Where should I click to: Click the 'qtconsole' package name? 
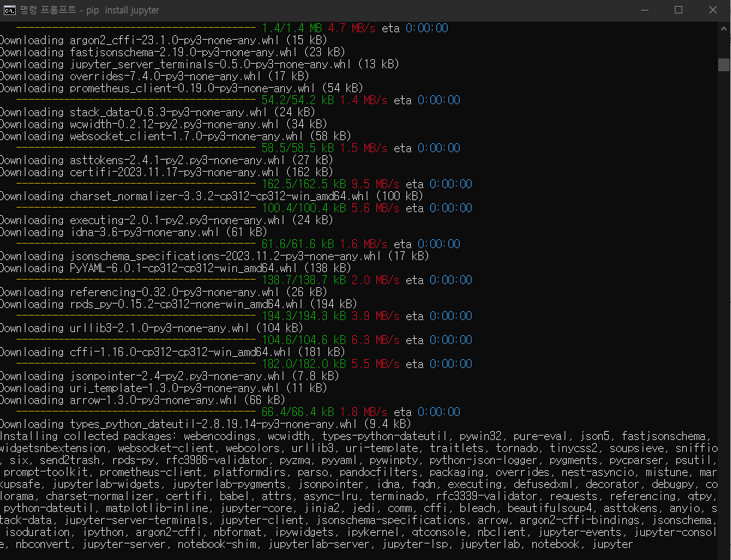[441, 532]
